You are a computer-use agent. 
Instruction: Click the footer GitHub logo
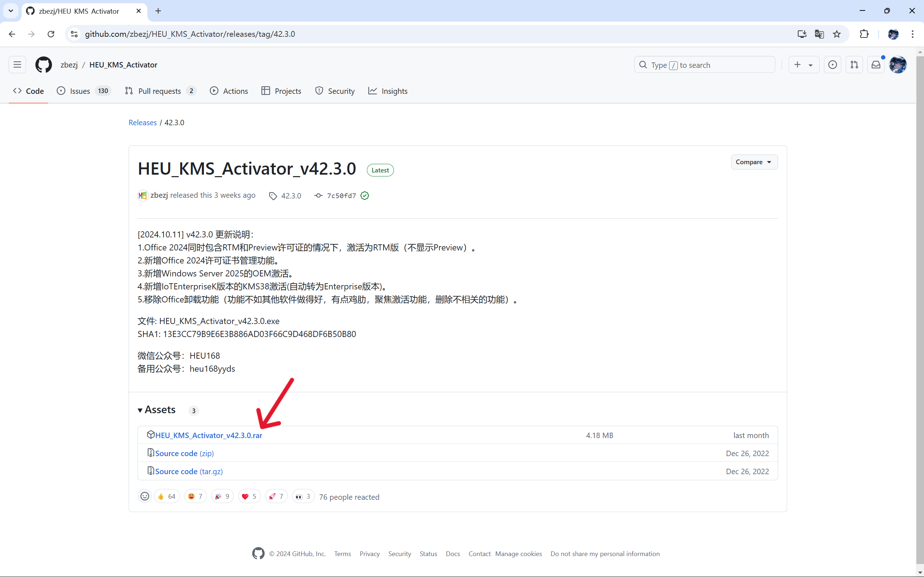click(259, 553)
